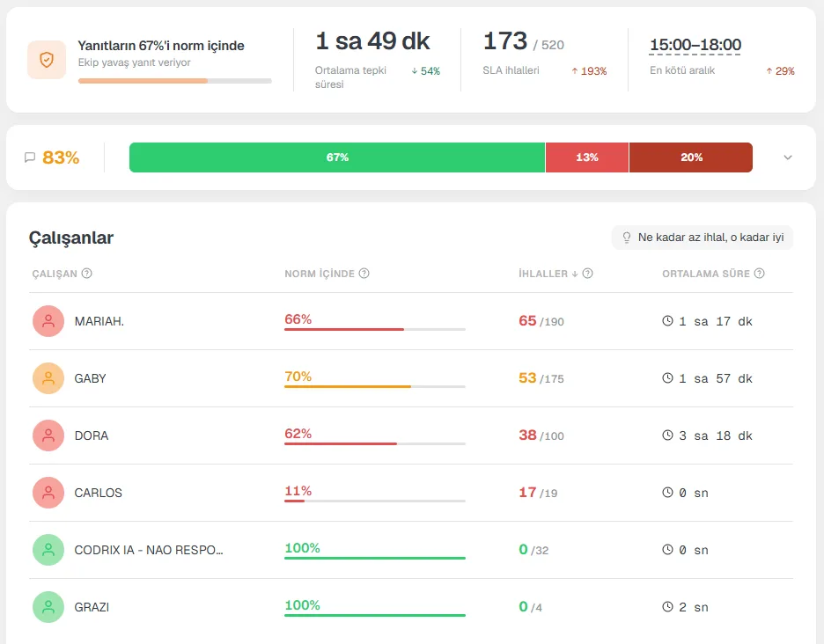
Task: Click the norm progress bar under the header
Action: 175,81
